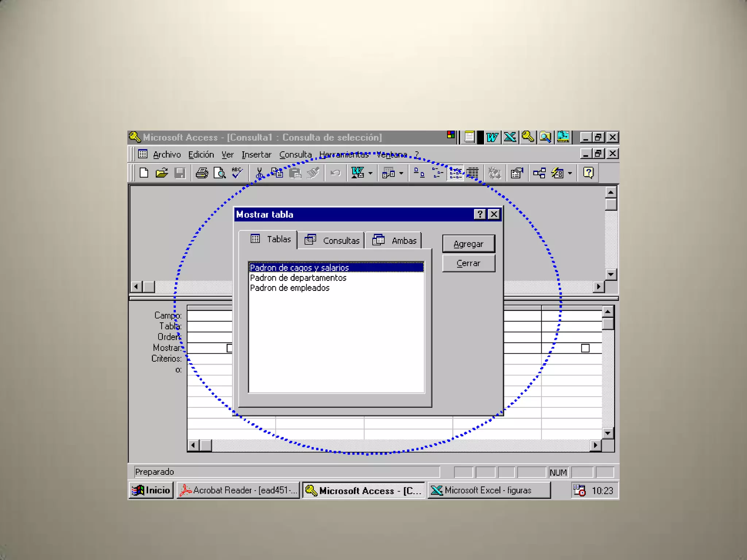Click the Undo arrow icon
Screen dimensions: 747x560
[x=335, y=173]
